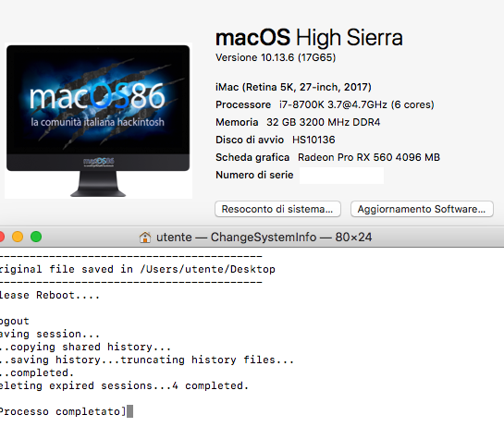Click terminal line "copying shared history..."
Image resolution: width=504 pixels, height=427 pixels.
tap(91, 347)
